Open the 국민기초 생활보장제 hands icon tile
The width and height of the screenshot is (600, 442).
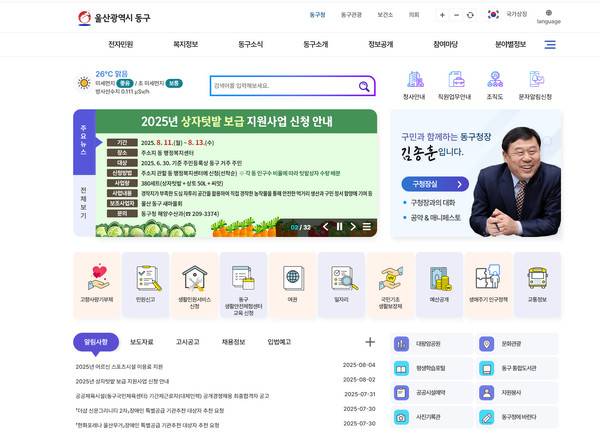(x=391, y=285)
